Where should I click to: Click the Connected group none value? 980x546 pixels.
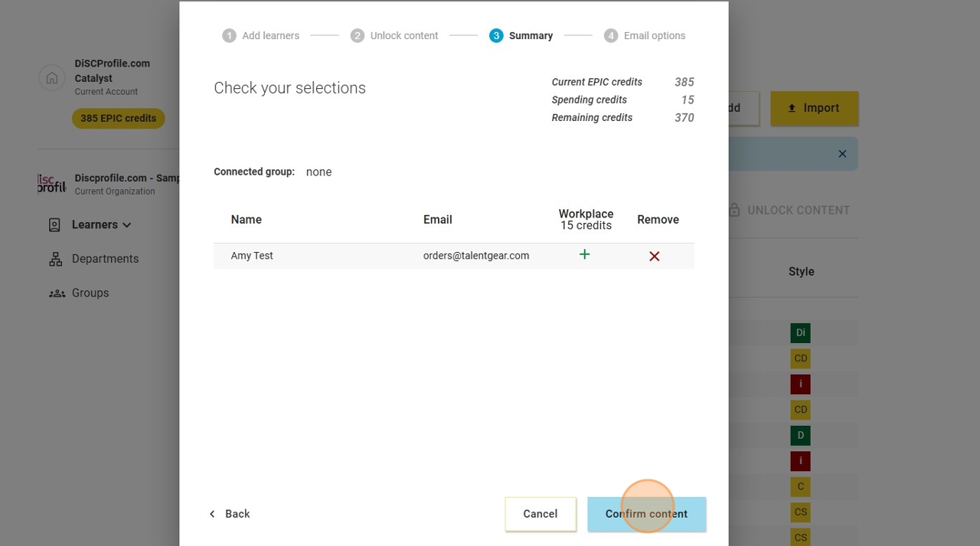coord(318,172)
